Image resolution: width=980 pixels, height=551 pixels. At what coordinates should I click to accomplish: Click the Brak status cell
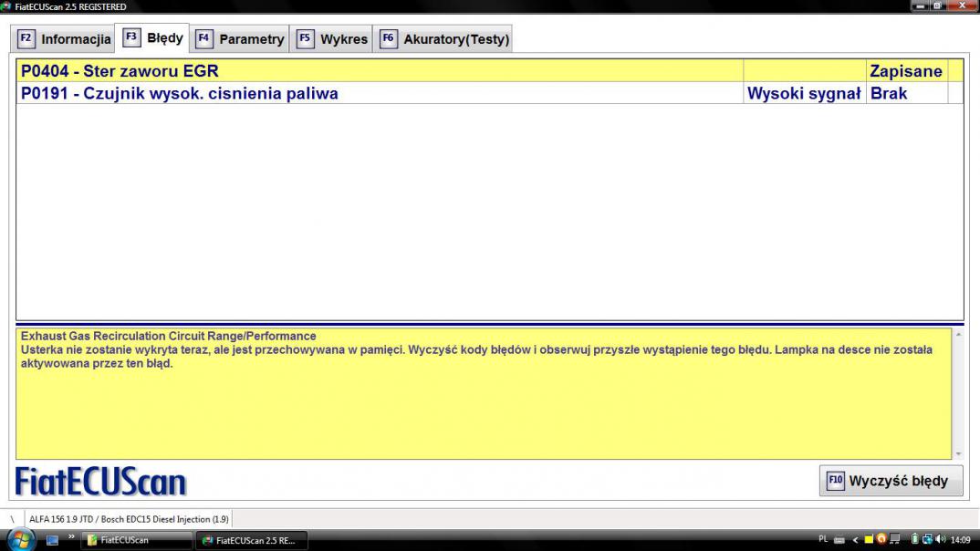[906, 93]
